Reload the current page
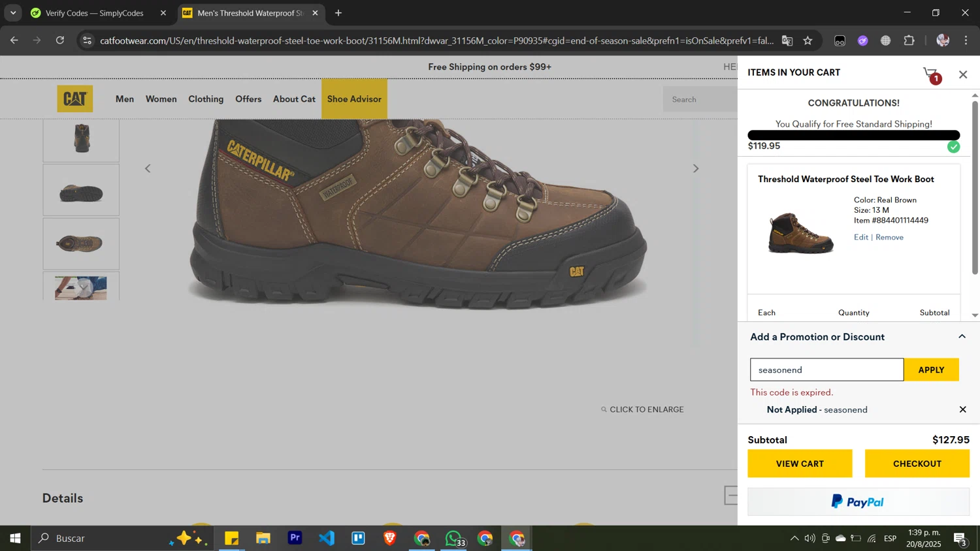 (60, 40)
